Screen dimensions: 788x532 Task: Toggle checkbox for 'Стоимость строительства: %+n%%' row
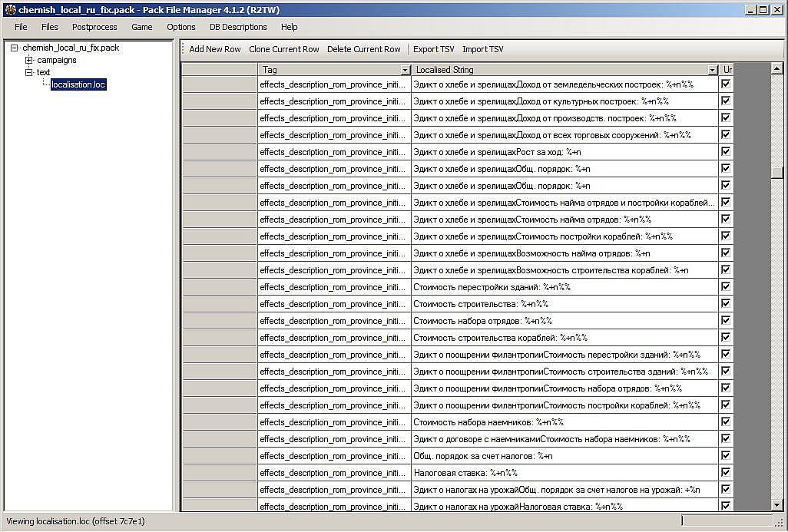pos(726,303)
